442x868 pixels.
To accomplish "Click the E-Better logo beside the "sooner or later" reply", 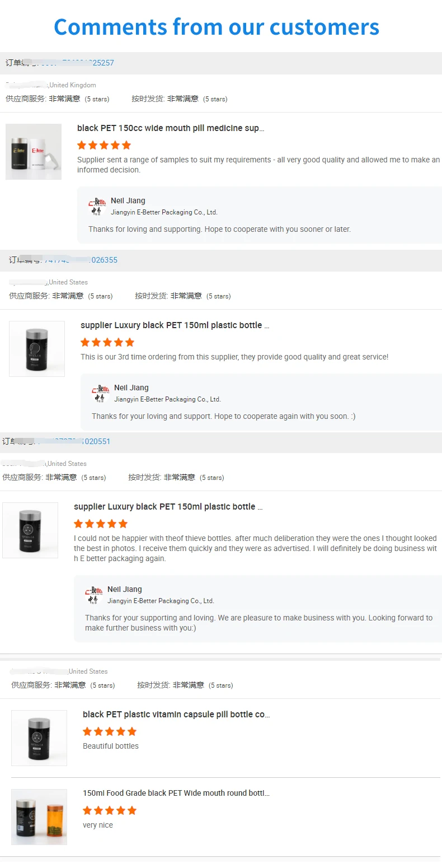I will pyautogui.click(x=97, y=206).
